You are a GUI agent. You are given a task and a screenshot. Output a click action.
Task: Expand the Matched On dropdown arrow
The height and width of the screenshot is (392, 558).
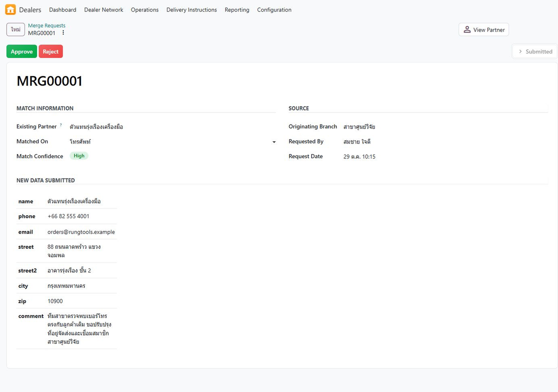(274, 142)
